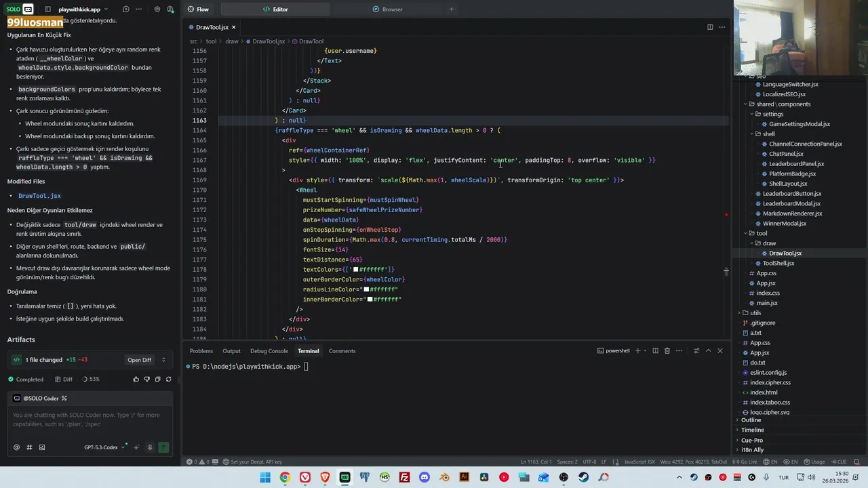
Task: Collapse the settings folder in explorer
Action: click(772, 114)
